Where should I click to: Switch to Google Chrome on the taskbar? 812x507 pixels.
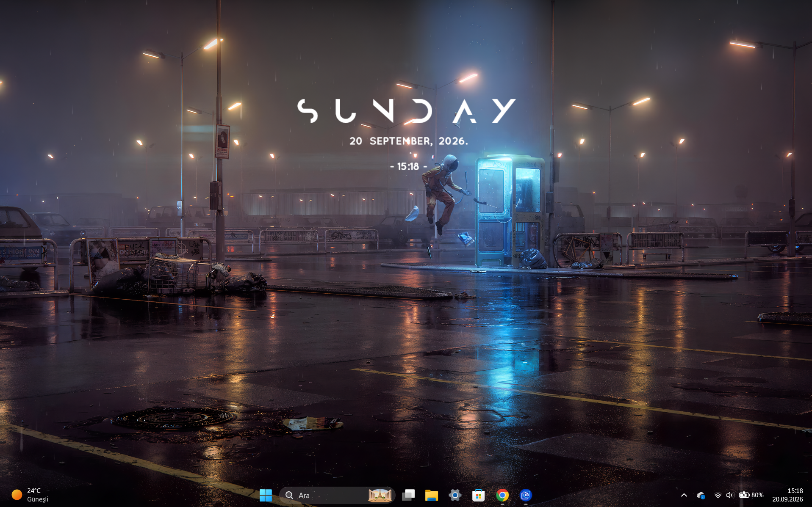click(502, 495)
